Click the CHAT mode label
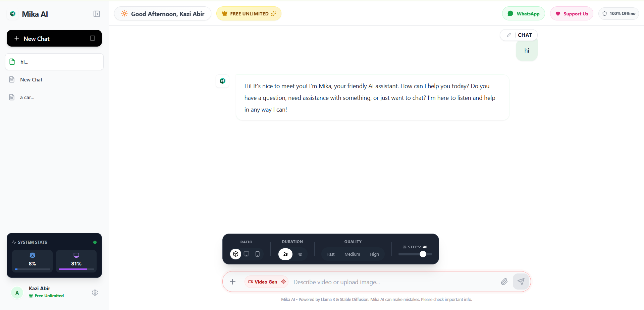The width and height of the screenshot is (644, 310). (525, 35)
